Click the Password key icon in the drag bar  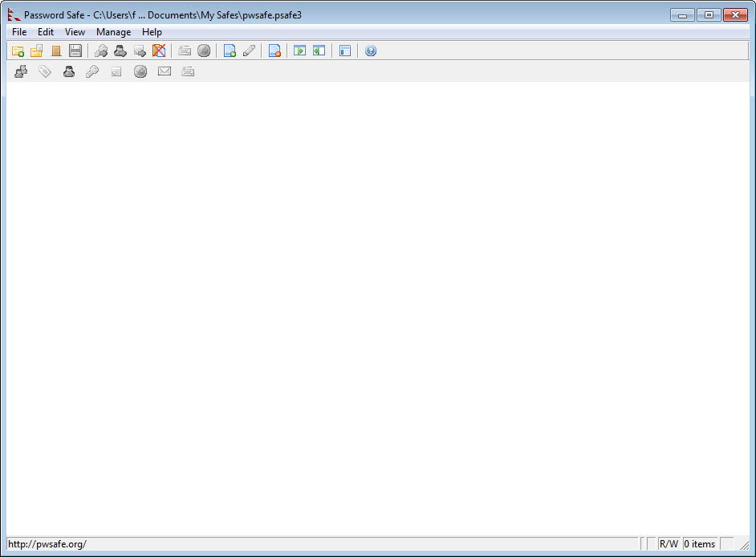tap(92, 71)
